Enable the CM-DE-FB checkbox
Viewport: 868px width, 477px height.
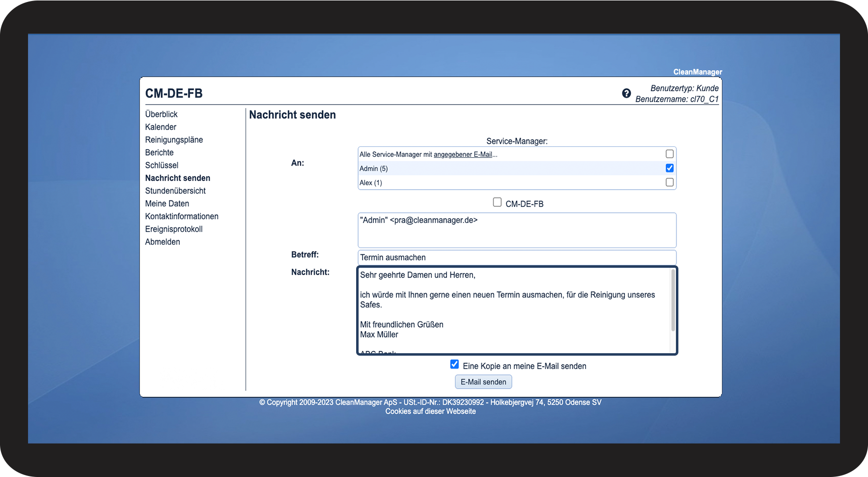point(497,202)
